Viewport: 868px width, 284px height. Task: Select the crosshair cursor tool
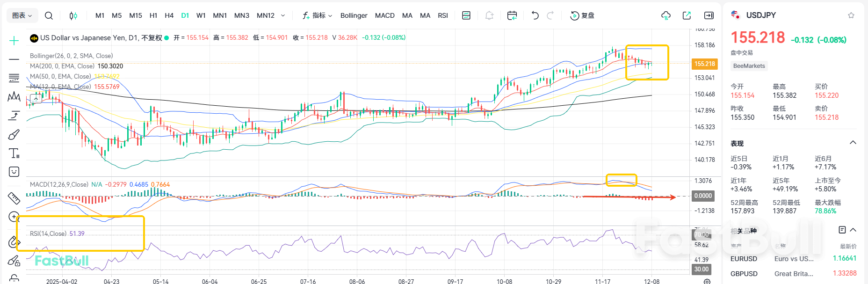(14, 41)
